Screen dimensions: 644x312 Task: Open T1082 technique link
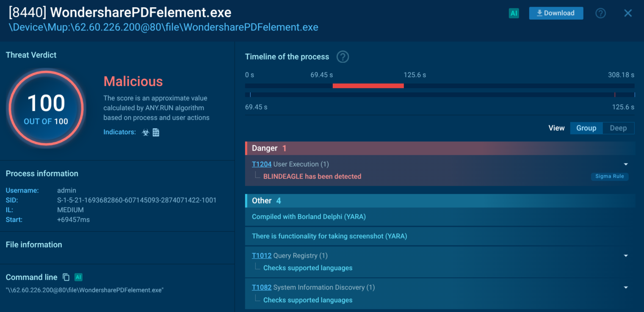coord(262,287)
